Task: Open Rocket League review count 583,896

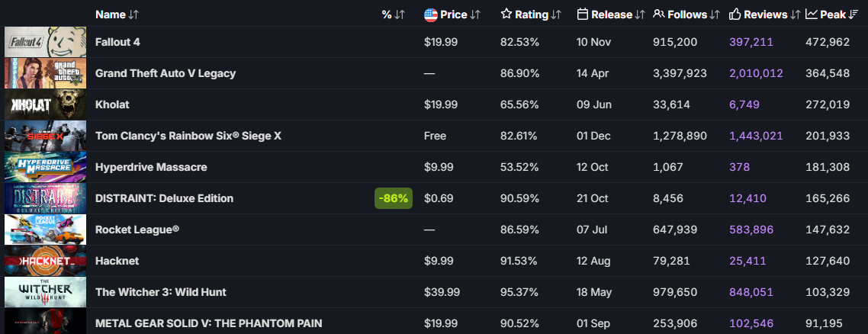Action: pos(751,230)
